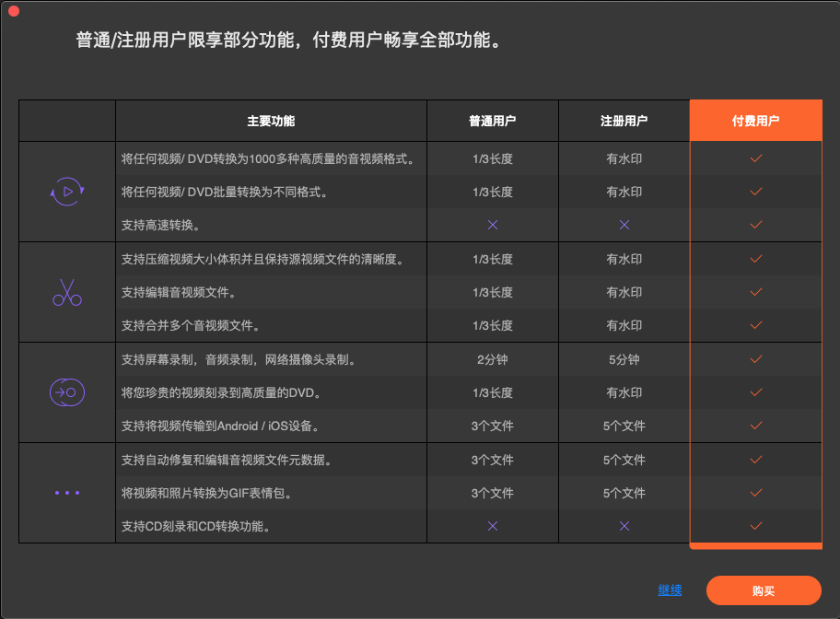Click the X mark under 普通用户 for 高速转换

(492, 224)
